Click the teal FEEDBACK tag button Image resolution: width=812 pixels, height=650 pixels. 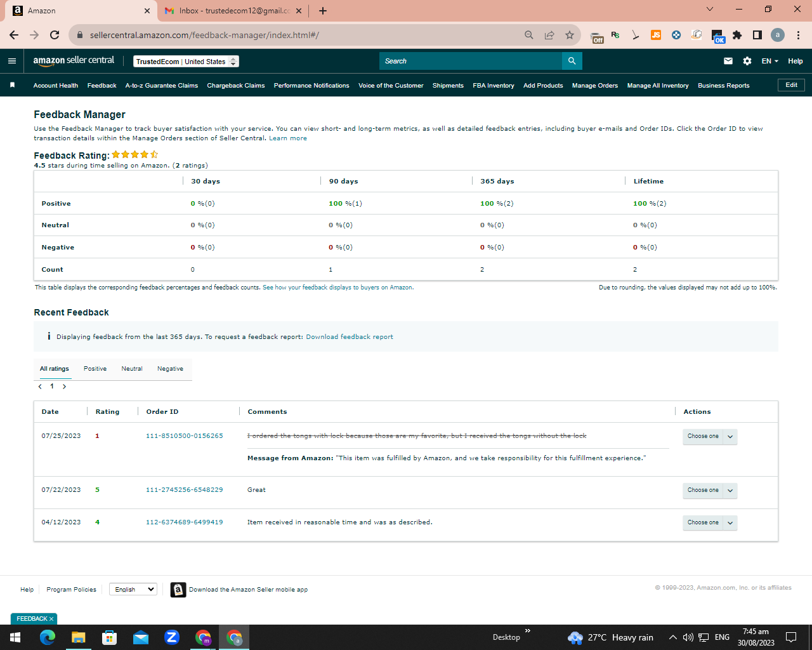click(x=34, y=619)
